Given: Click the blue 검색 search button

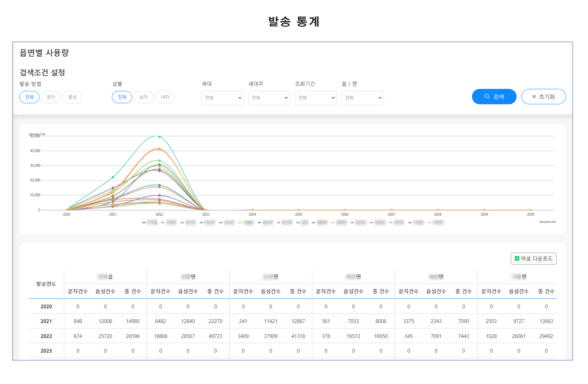Looking at the screenshot, I should click(494, 97).
